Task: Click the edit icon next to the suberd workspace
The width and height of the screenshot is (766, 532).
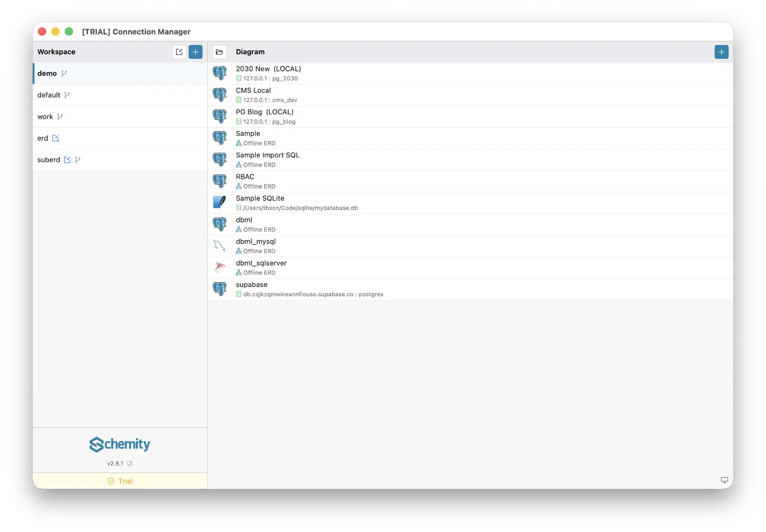Action: coord(67,160)
